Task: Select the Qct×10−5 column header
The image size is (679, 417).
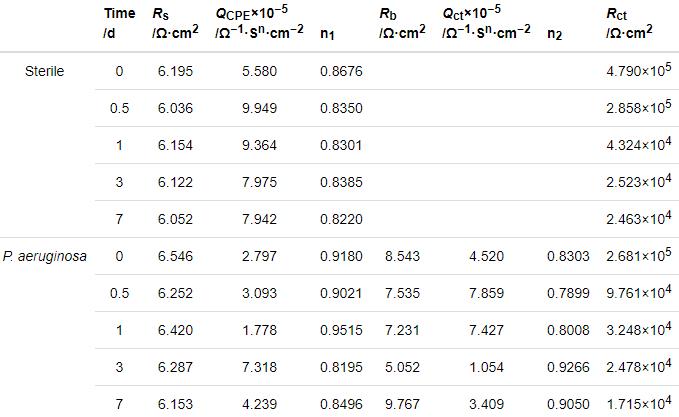Action: [x=486, y=24]
